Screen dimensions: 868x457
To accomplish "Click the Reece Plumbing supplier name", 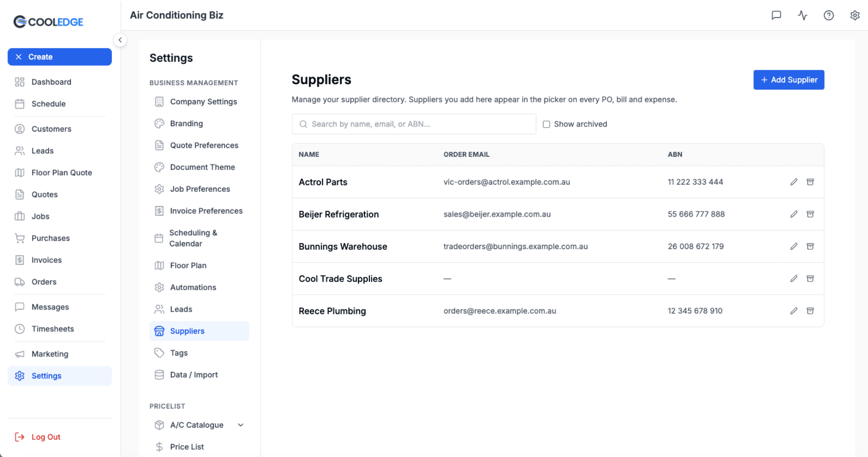I will [332, 311].
